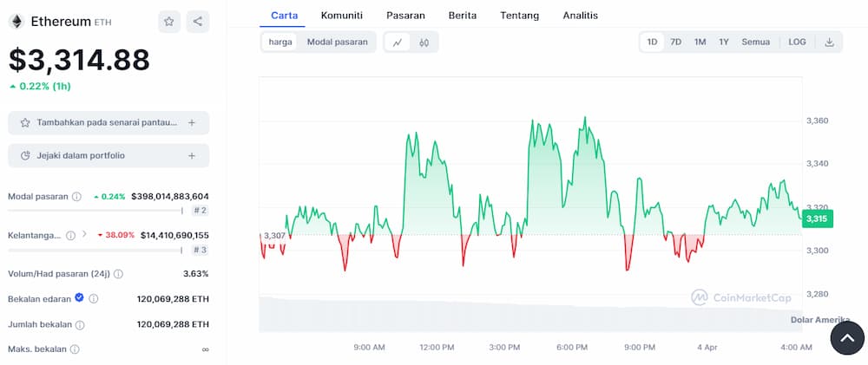Click the Ethereum logo icon
Viewport: 868px width, 365px height.
click(16, 22)
